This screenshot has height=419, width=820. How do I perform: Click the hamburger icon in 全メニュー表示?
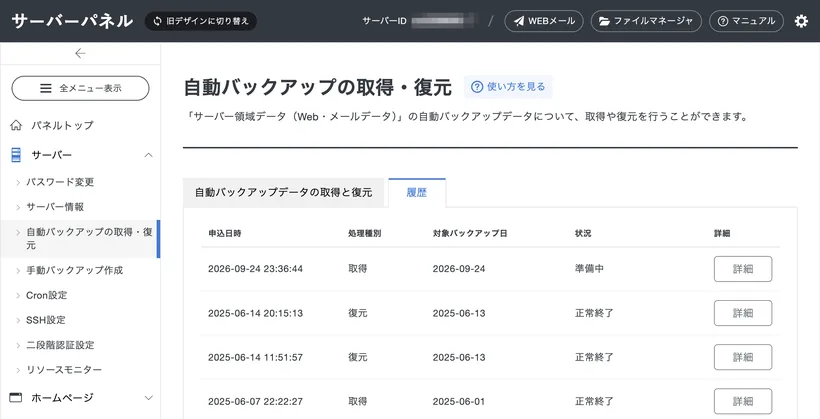pos(46,88)
